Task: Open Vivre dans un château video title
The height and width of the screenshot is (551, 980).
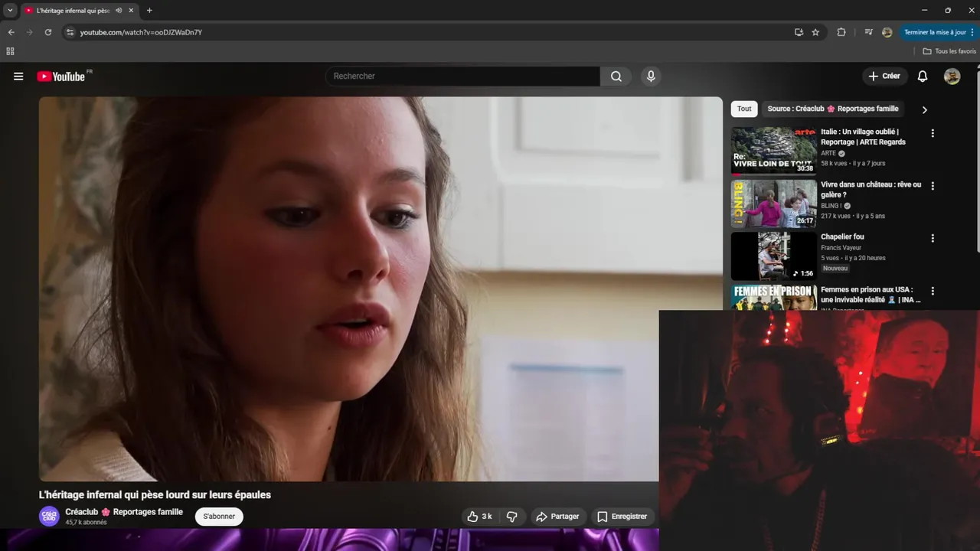Action: coord(871,190)
